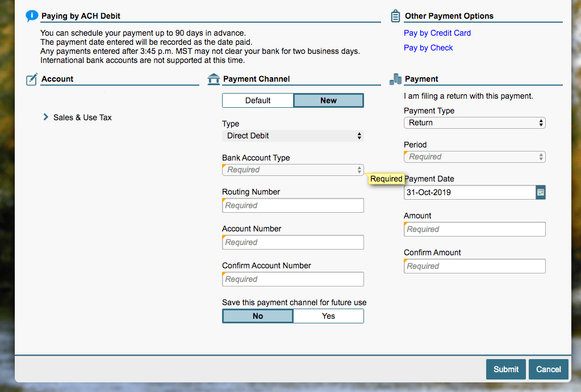Click the Payment Channel heading
This screenshot has height=392, width=581.
[x=256, y=79]
